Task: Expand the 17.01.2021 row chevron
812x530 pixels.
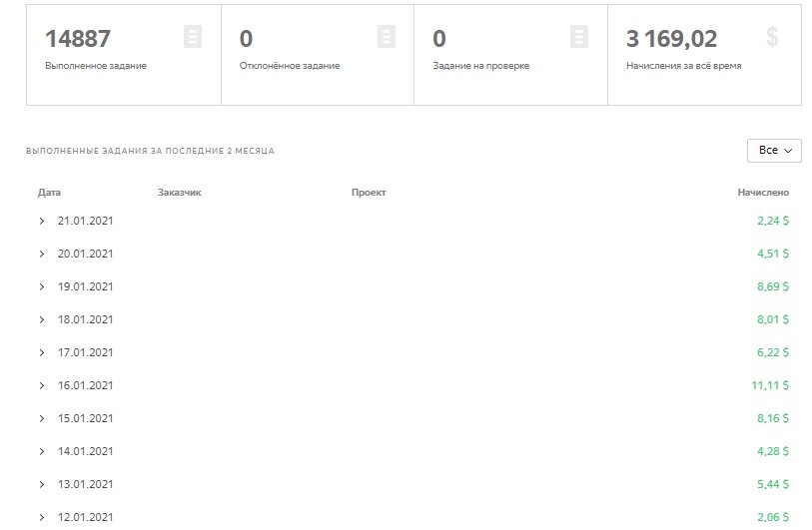Action: point(42,353)
